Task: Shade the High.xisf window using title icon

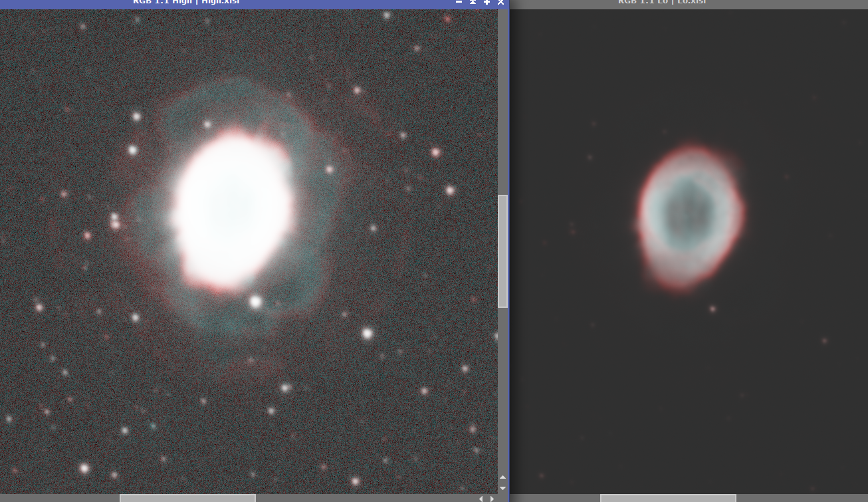Action: [473, 2]
